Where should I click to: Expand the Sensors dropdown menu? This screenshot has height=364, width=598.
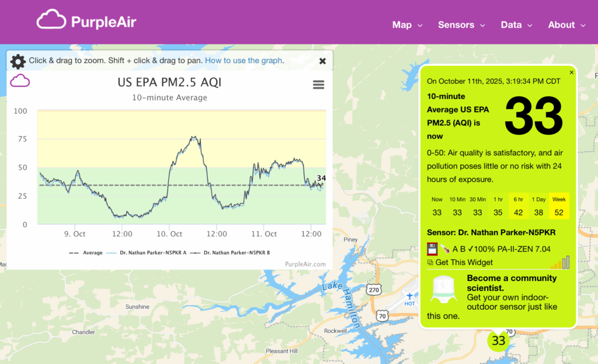tap(461, 24)
